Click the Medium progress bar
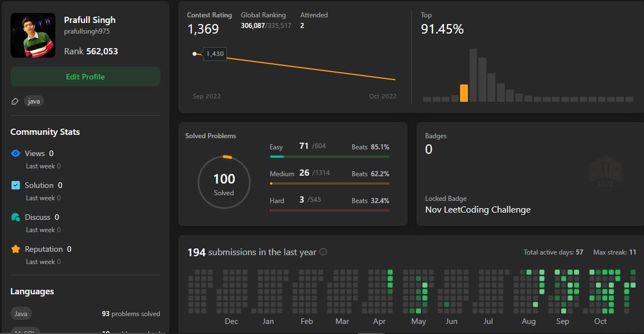 tap(329, 184)
